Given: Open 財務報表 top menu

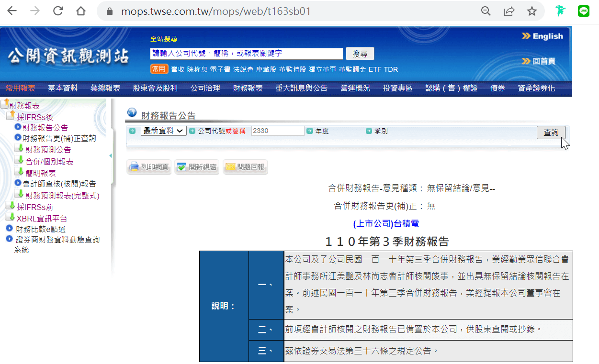Looking at the screenshot, I should 248,88.
